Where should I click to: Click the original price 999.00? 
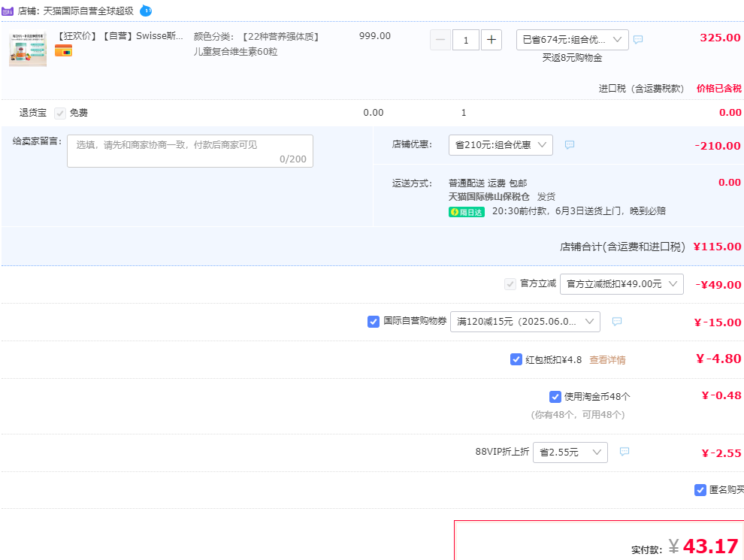click(x=375, y=36)
